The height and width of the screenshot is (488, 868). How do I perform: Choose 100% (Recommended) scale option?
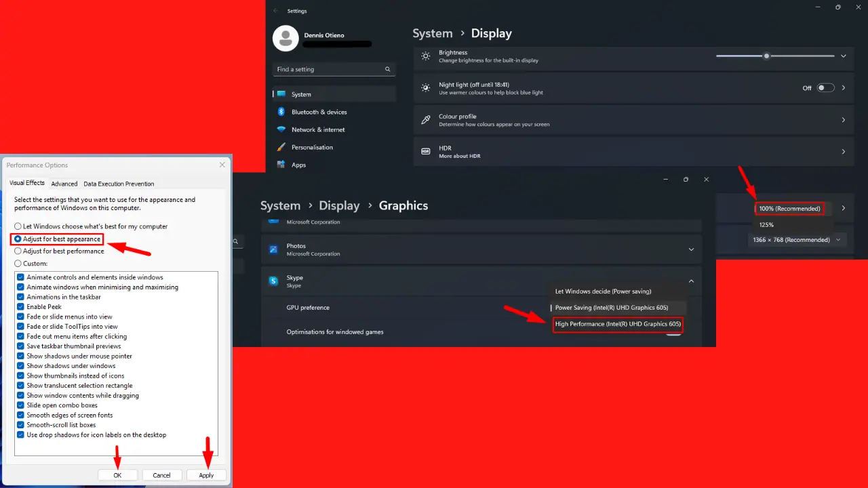click(x=789, y=209)
